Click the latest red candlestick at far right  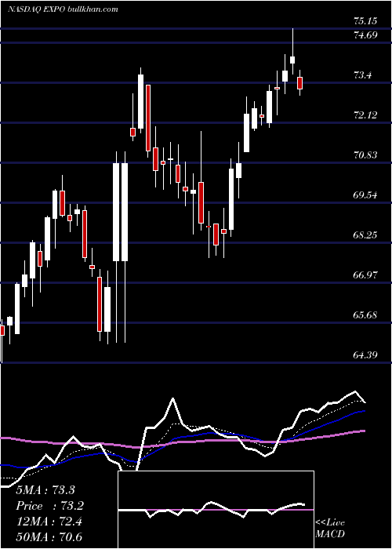click(x=300, y=83)
